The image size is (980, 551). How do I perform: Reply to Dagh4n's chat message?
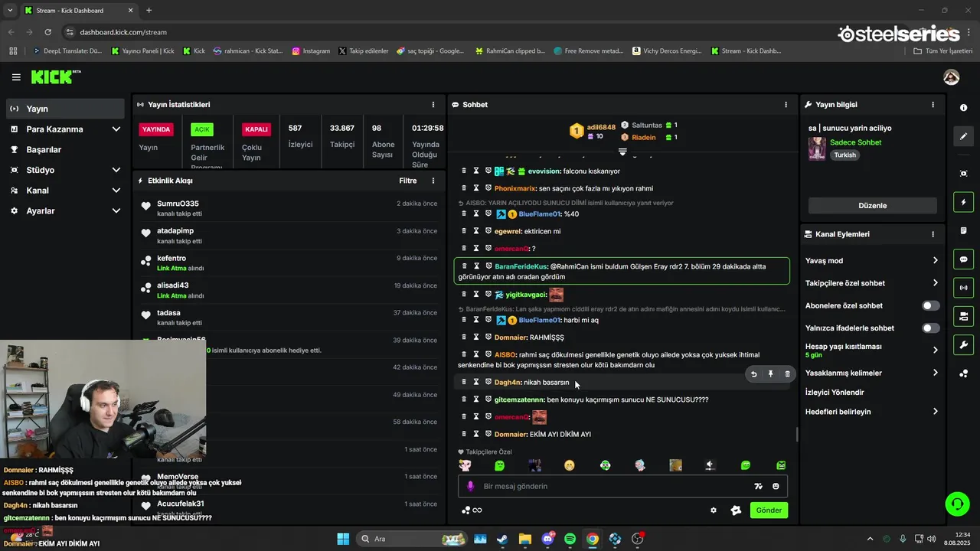coord(753,374)
